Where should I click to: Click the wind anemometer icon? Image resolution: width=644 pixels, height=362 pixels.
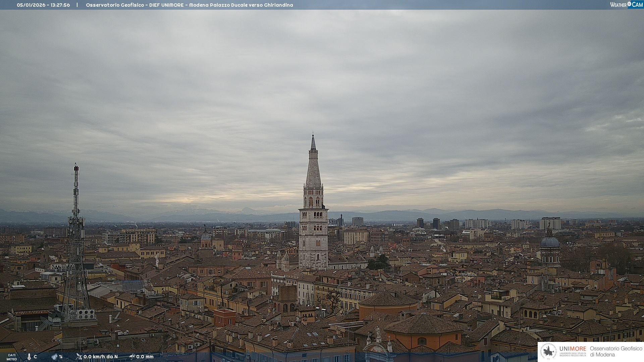pyautogui.click(x=79, y=357)
